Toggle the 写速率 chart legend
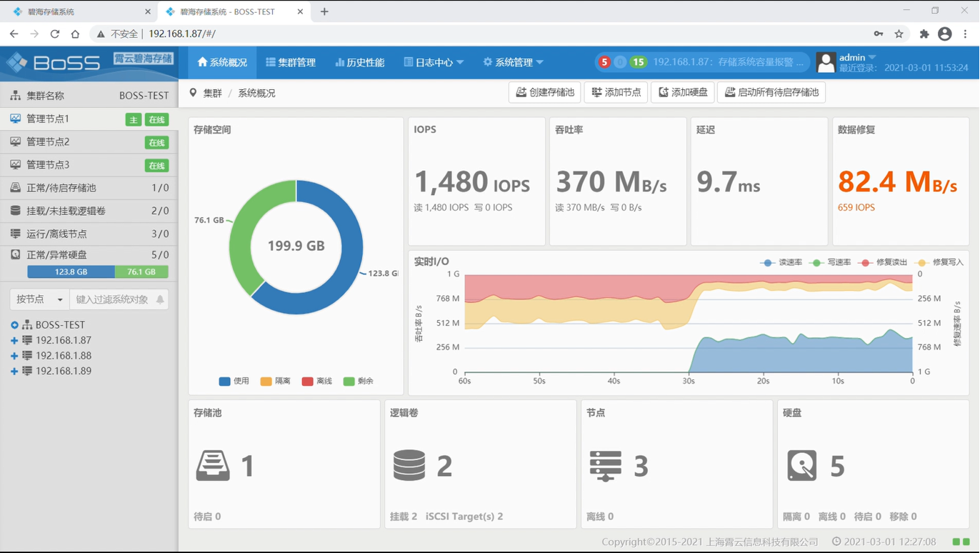This screenshot has width=980, height=553. click(x=830, y=263)
